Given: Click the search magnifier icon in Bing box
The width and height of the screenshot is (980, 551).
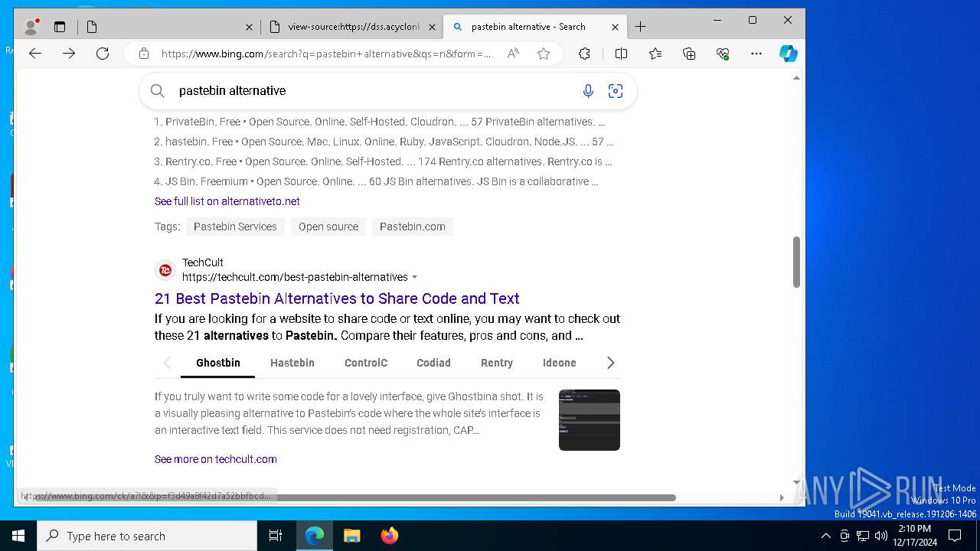Looking at the screenshot, I should click(x=158, y=91).
